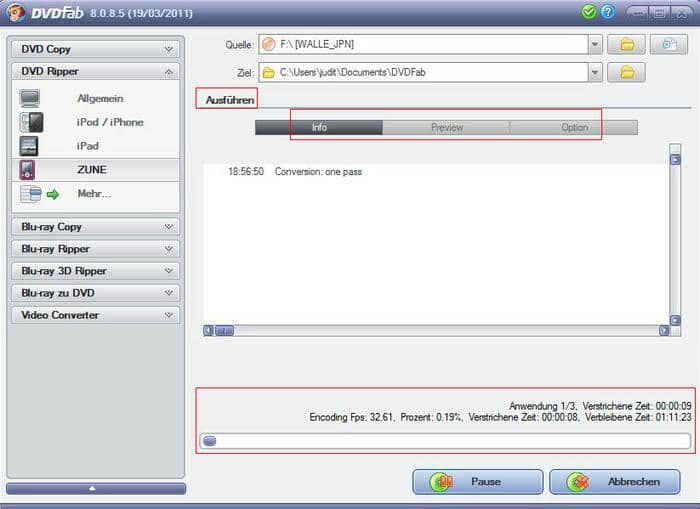Screen dimensions: 700x509
Task: Open the Quelle source dropdown arrow
Action: (x=595, y=45)
